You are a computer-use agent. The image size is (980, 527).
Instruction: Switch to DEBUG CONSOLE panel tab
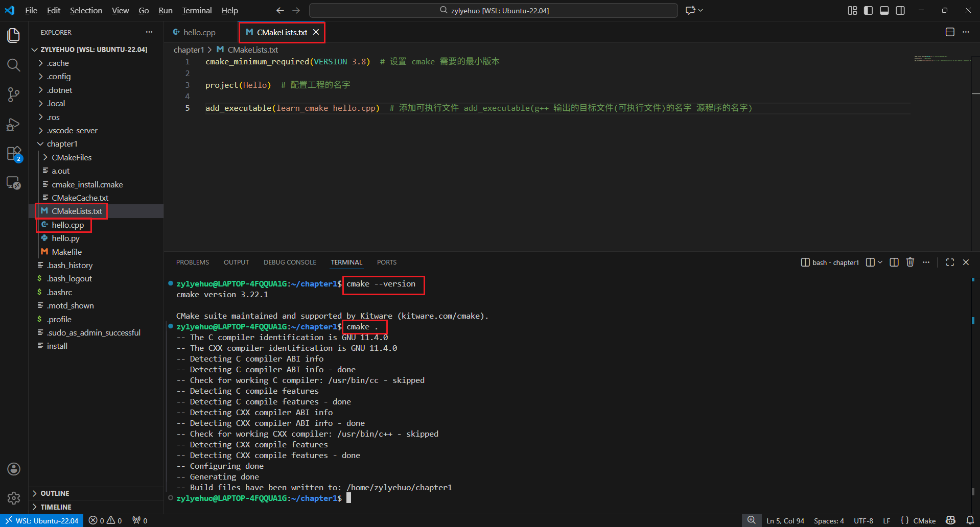290,262
